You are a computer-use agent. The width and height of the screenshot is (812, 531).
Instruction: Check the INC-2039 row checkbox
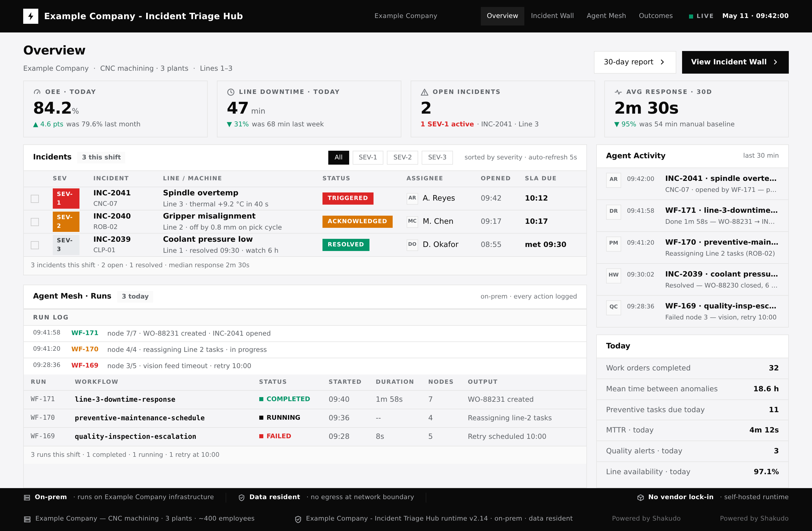pyautogui.click(x=35, y=245)
